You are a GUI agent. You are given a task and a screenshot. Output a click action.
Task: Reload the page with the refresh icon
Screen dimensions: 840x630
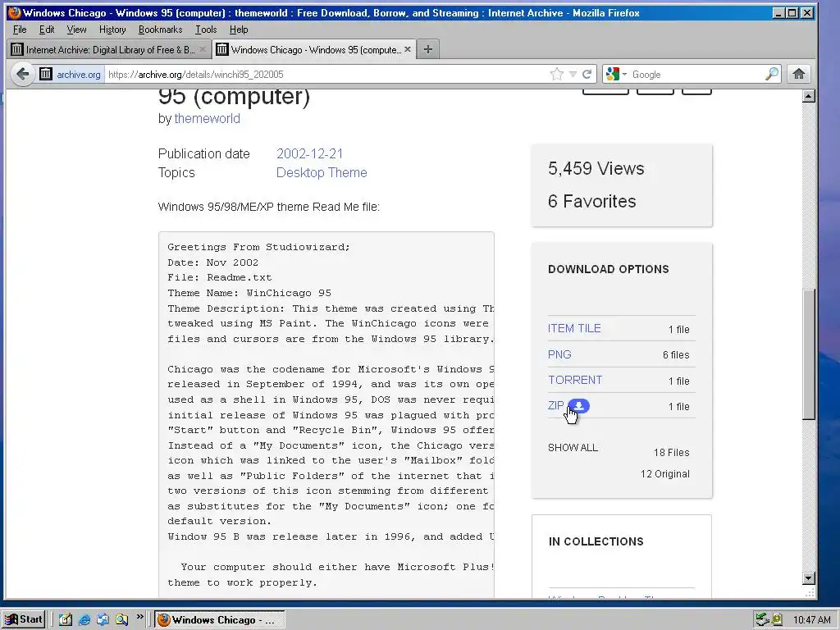click(x=587, y=74)
